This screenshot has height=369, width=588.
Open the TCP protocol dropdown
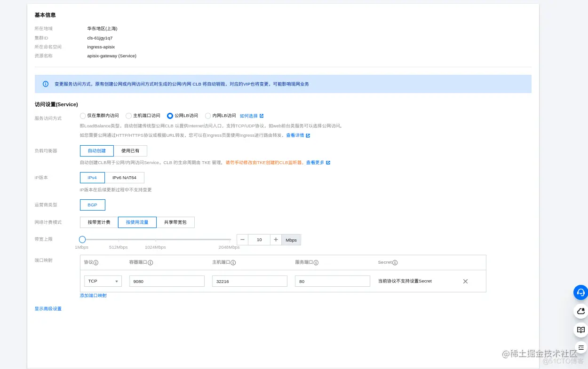(x=103, y=281)
